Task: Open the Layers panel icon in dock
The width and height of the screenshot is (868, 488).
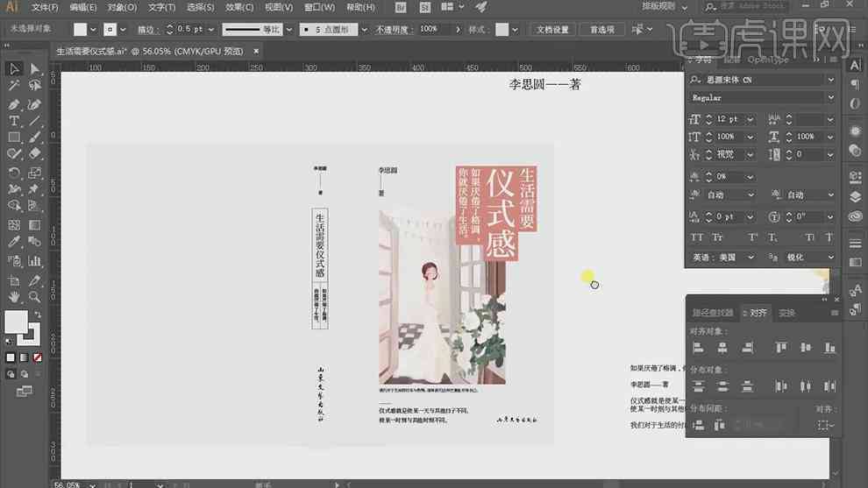Action: [x=855, y=196]
